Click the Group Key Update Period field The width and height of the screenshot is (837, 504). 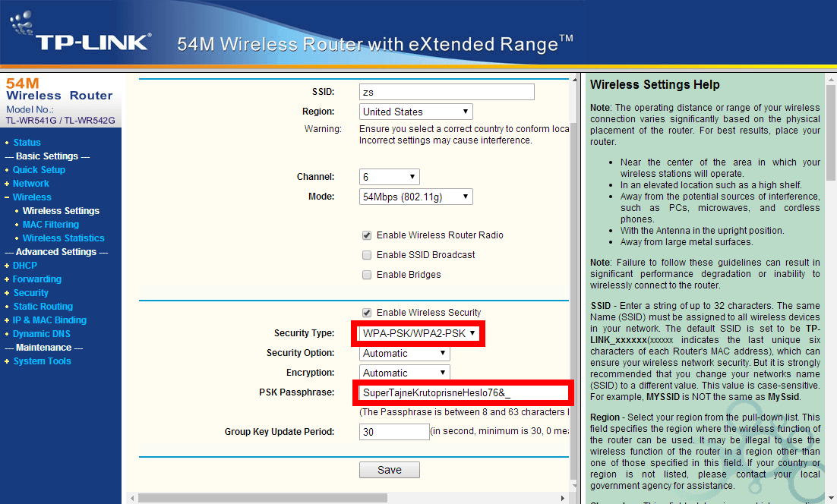tap(394, 432)
